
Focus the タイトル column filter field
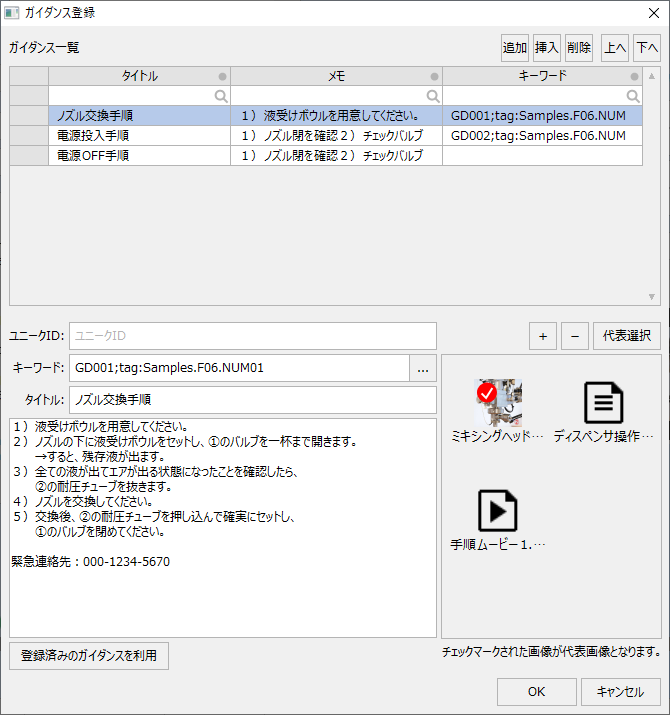(140, 96)
